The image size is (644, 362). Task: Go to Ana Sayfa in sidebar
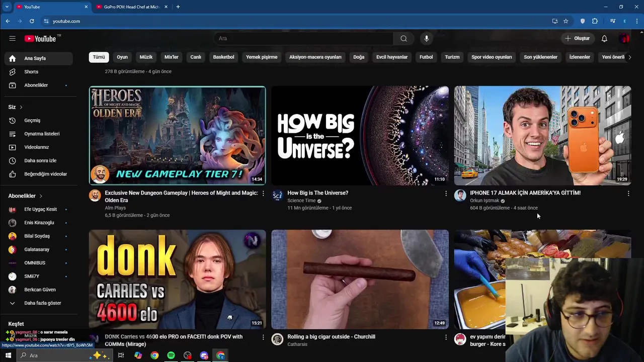point(38,58)
